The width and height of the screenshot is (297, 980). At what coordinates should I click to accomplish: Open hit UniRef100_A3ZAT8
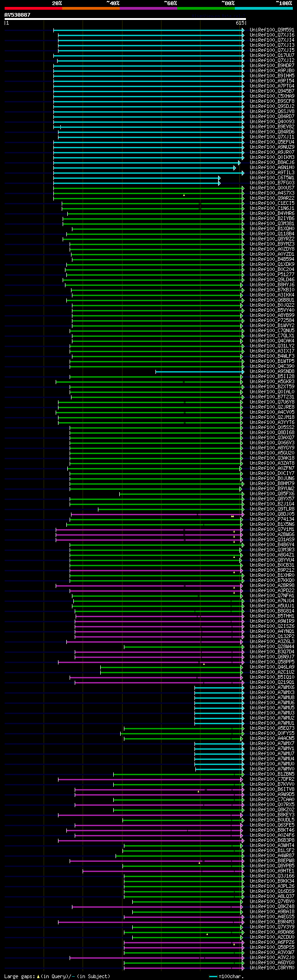click(x=272, y=463)
